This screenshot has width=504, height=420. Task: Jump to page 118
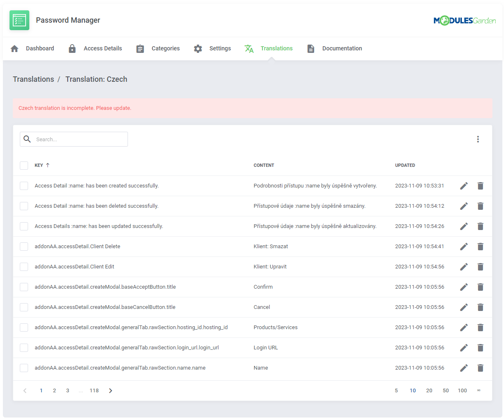94,391
